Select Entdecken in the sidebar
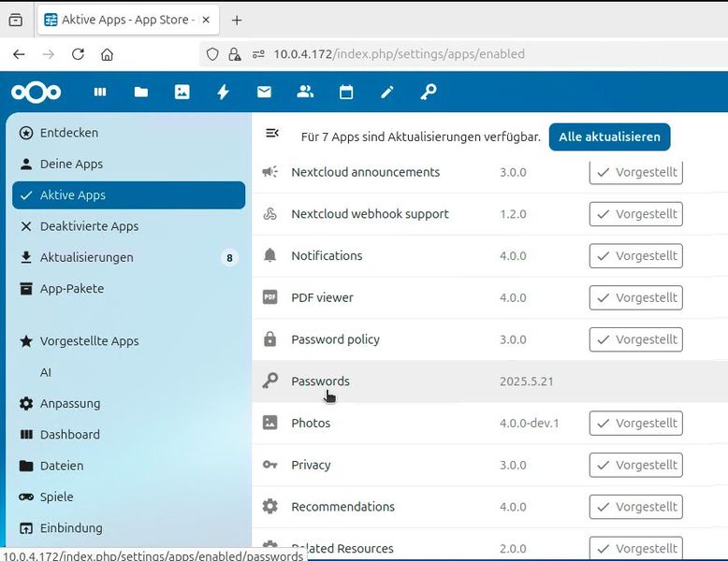The height and width of the screenshot is (561, 728). [x=128, y=133]
